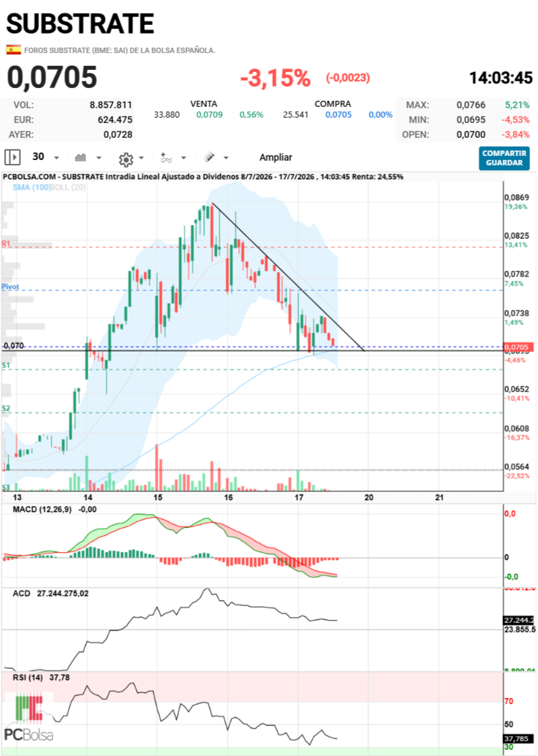The image size is (538, 756).
Task: Expand the 30 minute interval dropdown
Action: tap(56, 157)
